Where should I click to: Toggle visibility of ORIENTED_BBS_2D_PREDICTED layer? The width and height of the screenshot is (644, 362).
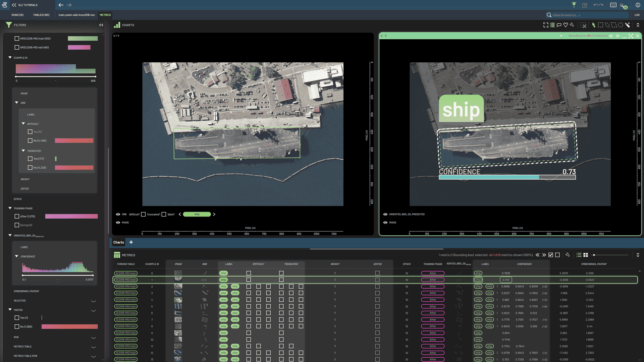point(385,215)
